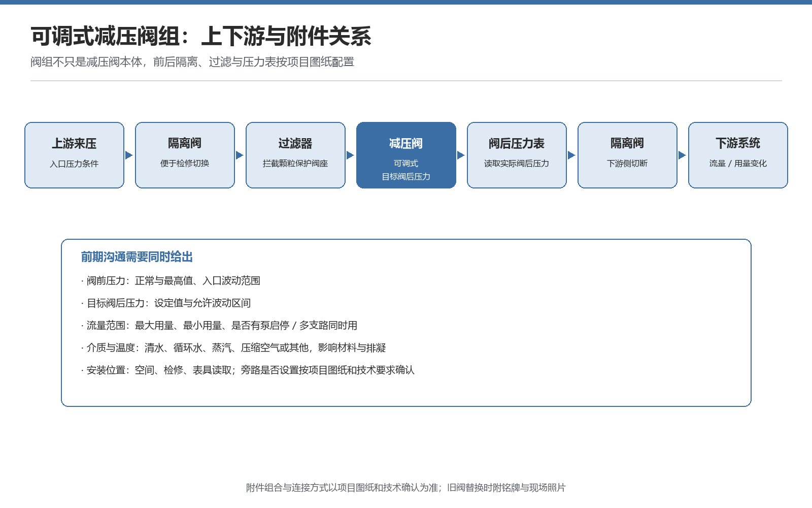Click the 隔离阀 box labeled 便于检修切换
Image resolution: width=812 pixels, height=508 pixels.
pos(185,155)
